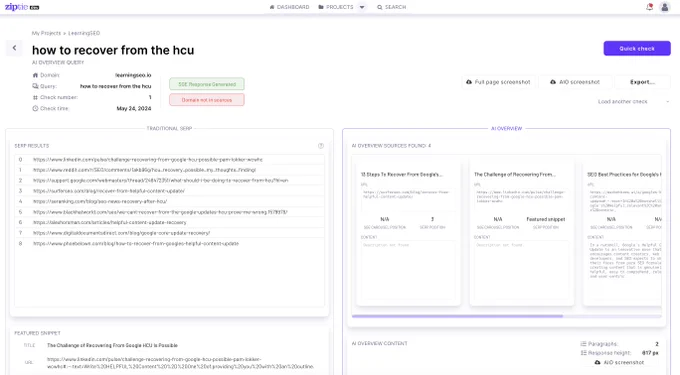
Task: Select SERP result 3 surferseo.com URL
Action: pyautogui.click(x=109, y=191)
